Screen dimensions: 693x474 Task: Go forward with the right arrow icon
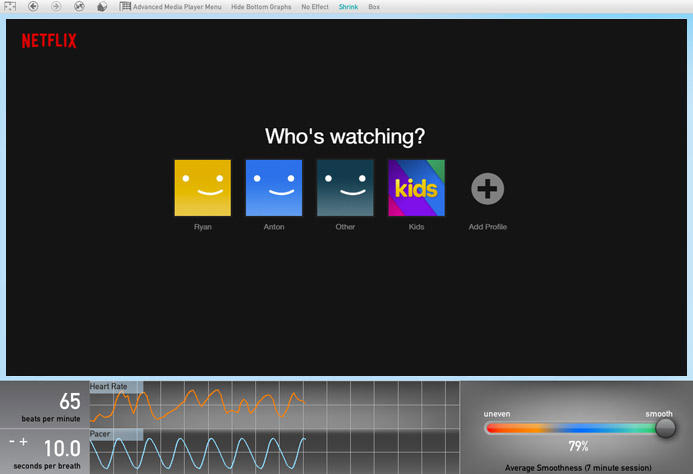(x=56, y=7)
